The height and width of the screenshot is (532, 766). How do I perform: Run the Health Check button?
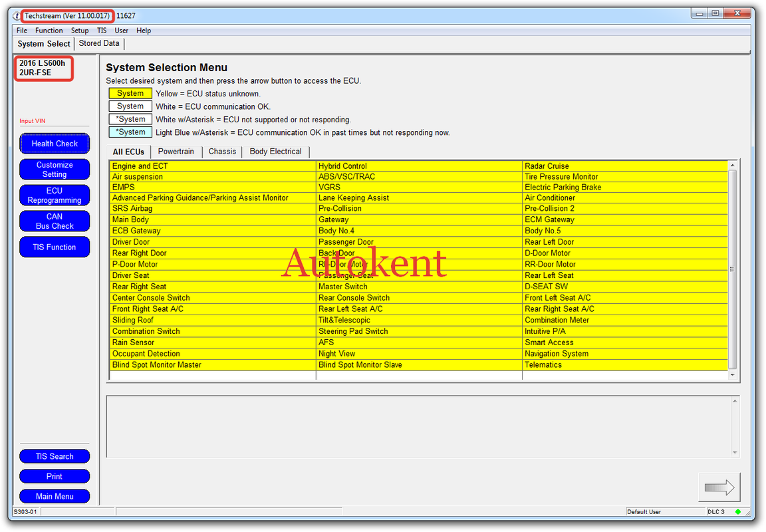click(55, 144)
